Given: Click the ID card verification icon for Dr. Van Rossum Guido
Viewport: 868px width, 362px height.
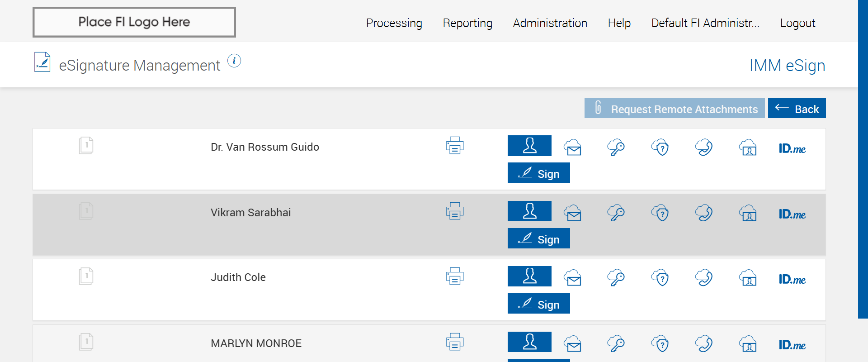Looking at the screenshot, I should tap(748, 148).
